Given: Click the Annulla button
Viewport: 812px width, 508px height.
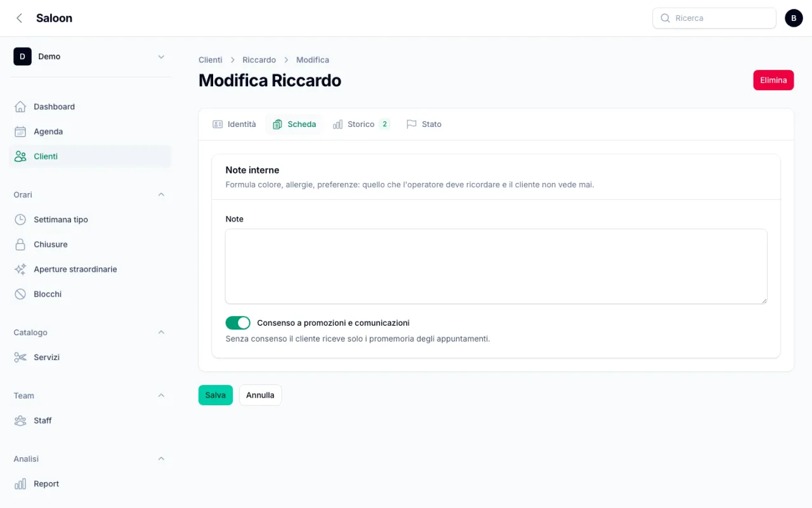Looking at the screenshot, I should (x=260, y=395).
